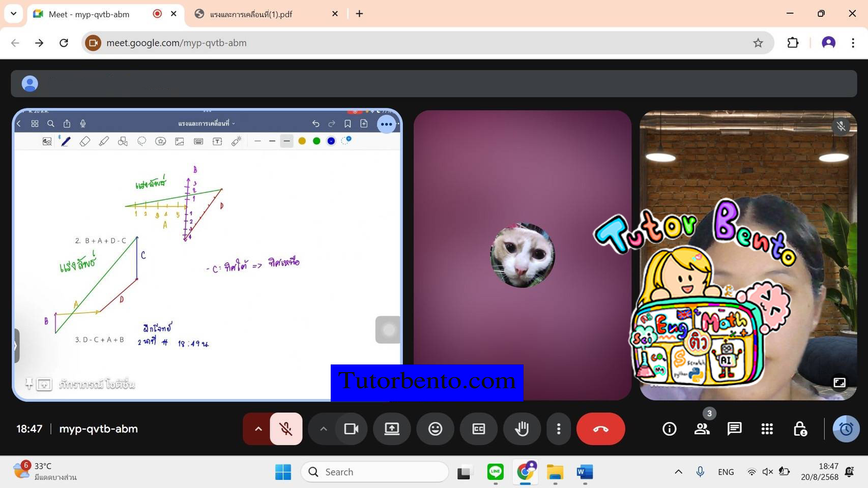Viewport: 868px width, 488px height.
Task: Select the thick stroke width
Action: [286, 141]
